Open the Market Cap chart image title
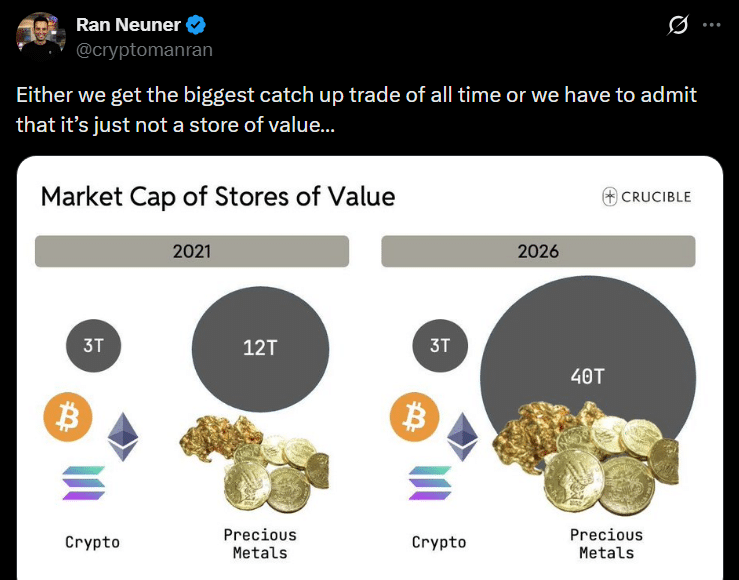 coord(218,196)
